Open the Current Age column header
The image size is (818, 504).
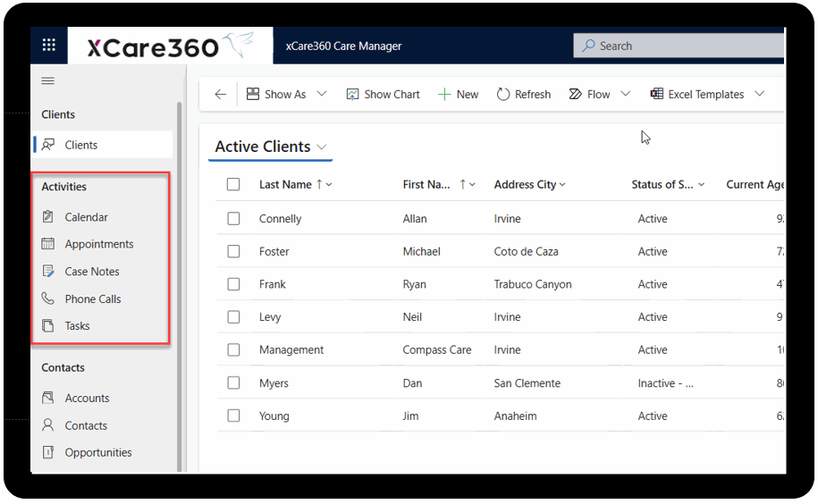(x=755, y=184)
